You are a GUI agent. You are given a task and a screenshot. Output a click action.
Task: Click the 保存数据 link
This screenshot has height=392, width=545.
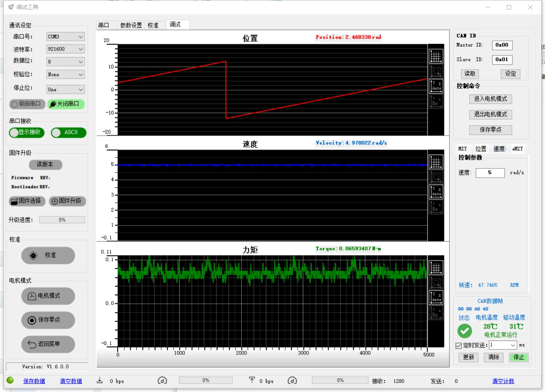point(34,381)
